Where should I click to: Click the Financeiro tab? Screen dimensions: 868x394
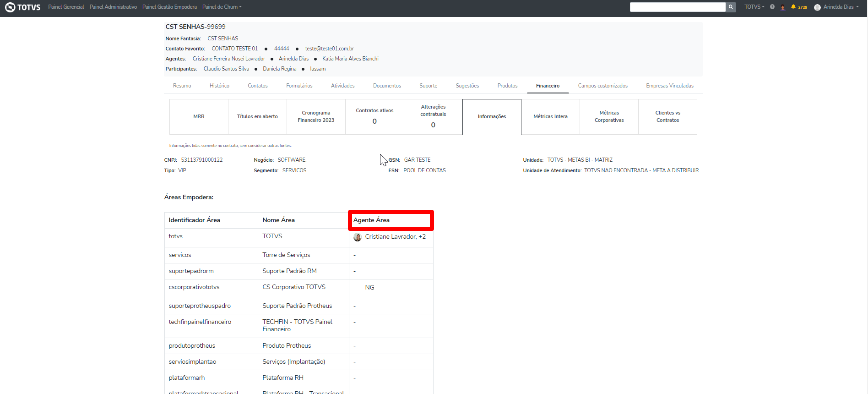548,86
